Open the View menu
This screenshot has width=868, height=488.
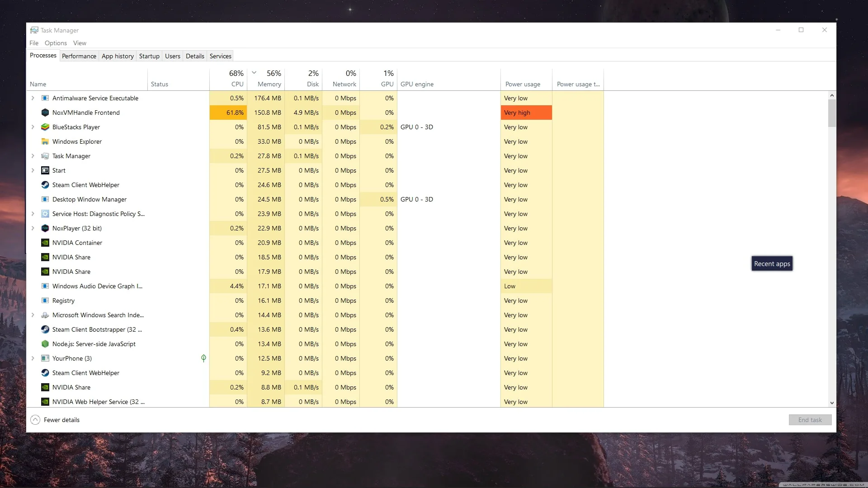point(80,43)
